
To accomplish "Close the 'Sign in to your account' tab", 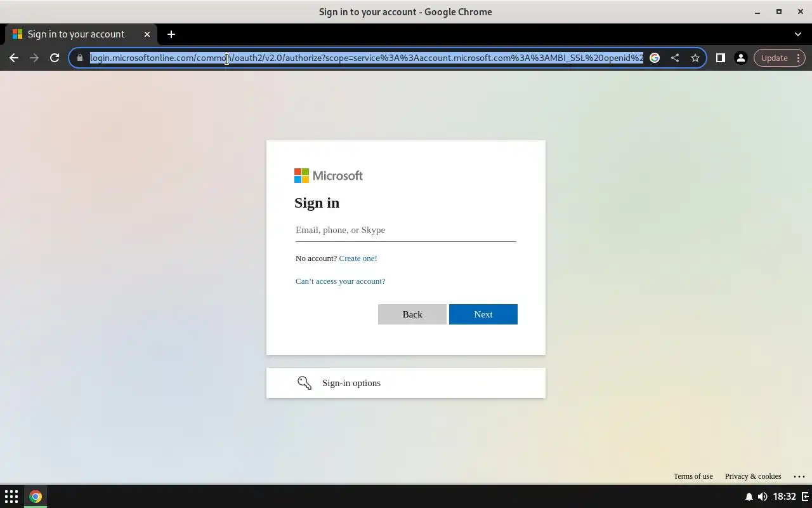I will [147, 34].
